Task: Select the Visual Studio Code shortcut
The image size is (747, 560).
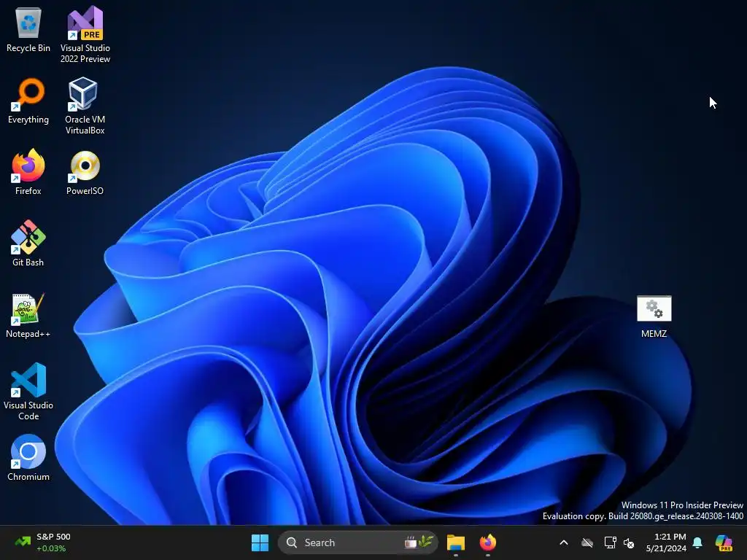Action: click(x=28, y=392)
